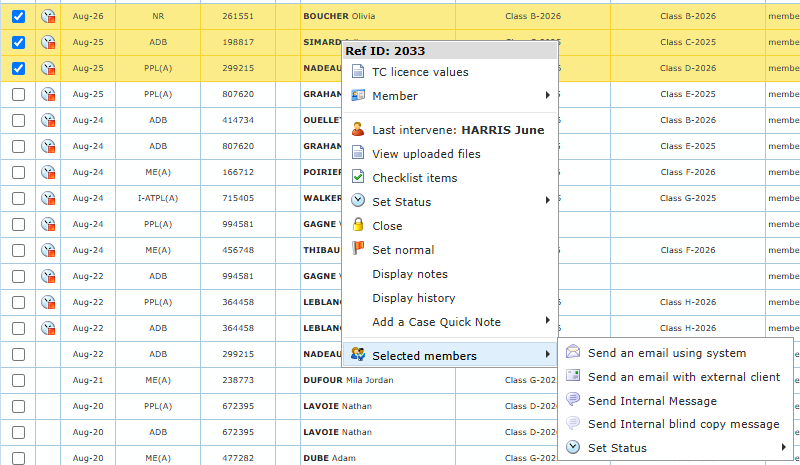The height and width of the screenshot is (465, 800).
Task: Click the status icon in 715405 I-ATPL(A) row
Action: click(48, 199)
